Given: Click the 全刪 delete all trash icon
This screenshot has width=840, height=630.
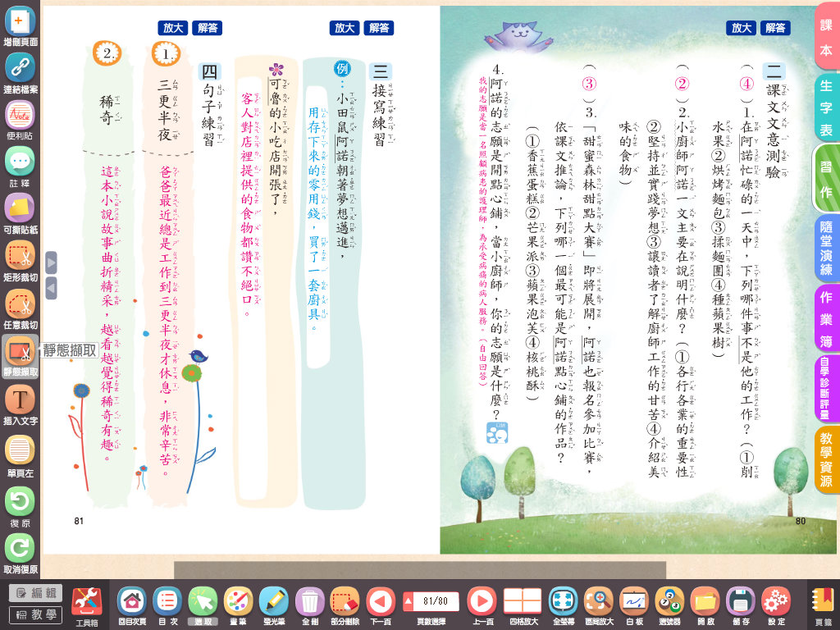Looking at the screenshot, I should 309,605.
